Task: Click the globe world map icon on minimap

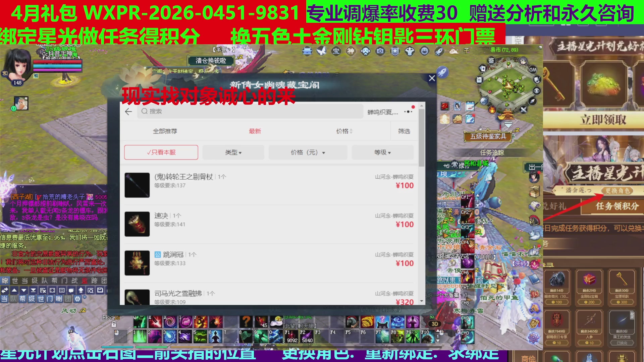Action: (x=483, y=101)
